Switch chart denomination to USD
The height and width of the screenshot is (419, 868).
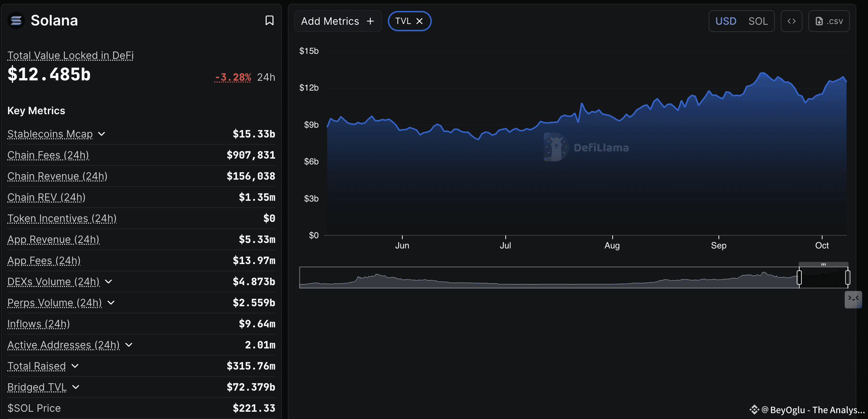click(726, 21)
